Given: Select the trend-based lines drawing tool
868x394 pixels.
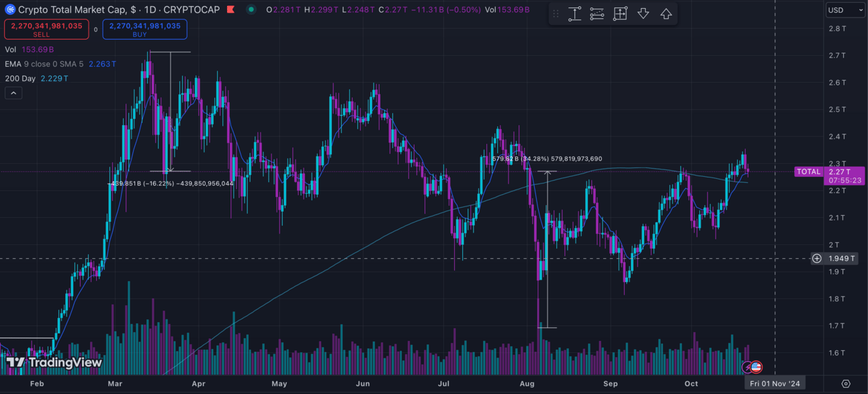Looking at the screenshot, I should [x=597, y=13].
